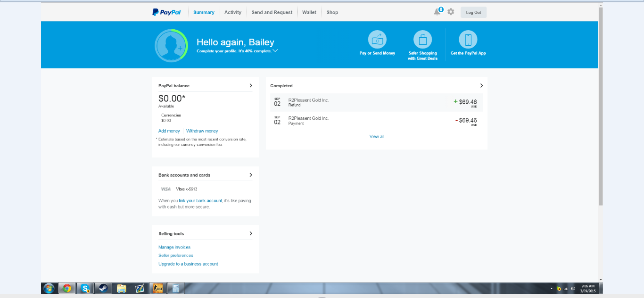The image size is (644, 298).
Task: Click the Pay or Send Money label
Action: [x=377, y=53]
